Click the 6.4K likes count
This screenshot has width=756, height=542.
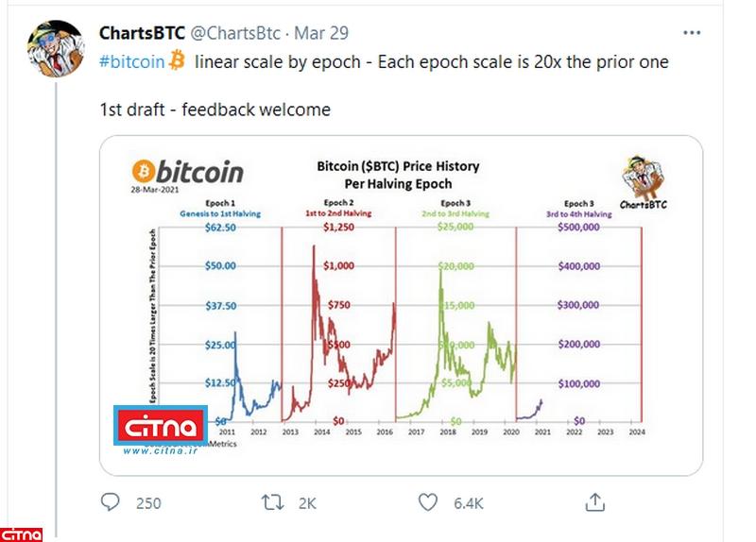469,503
